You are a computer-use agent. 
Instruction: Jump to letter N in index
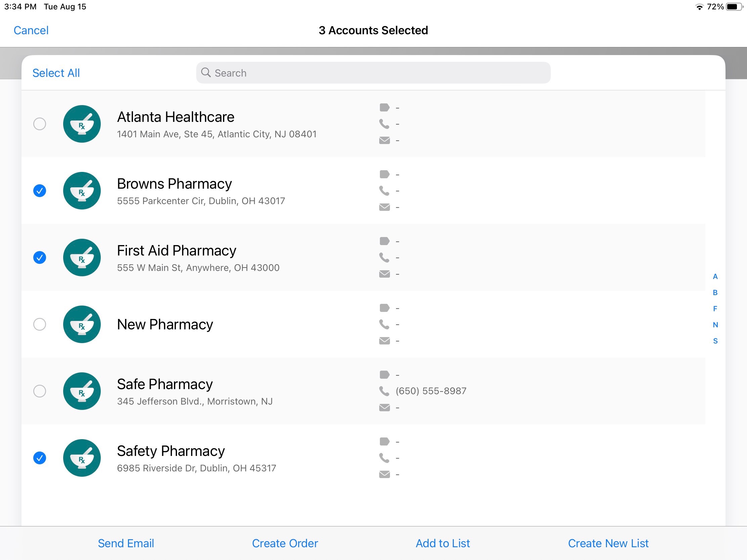point(715,325)
